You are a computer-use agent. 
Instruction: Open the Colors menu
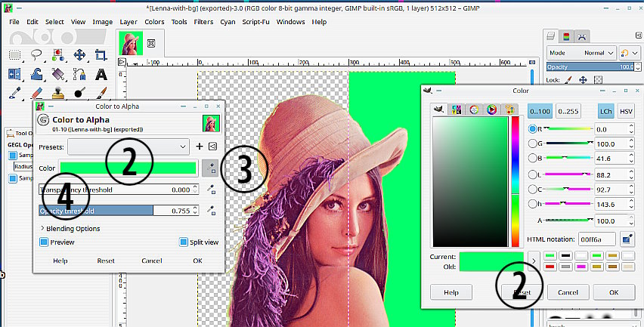coord(154,22)
